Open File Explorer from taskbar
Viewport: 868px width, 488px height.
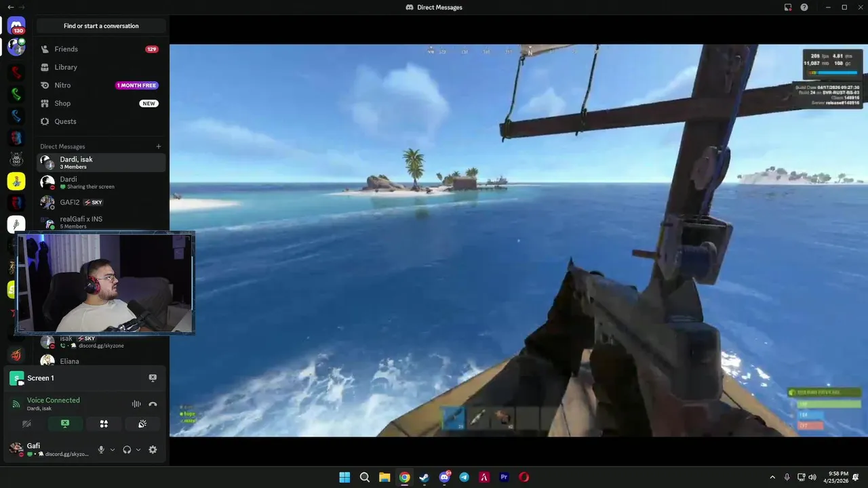click(x=384, y=477)
